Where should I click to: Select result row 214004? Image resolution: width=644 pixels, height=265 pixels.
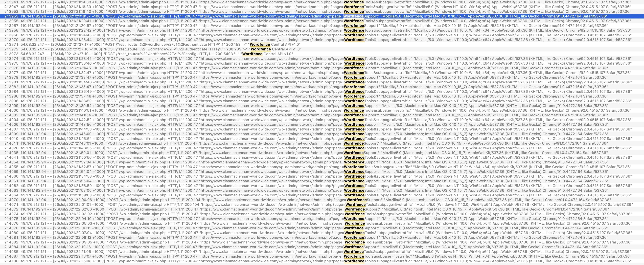click(322, 120)
